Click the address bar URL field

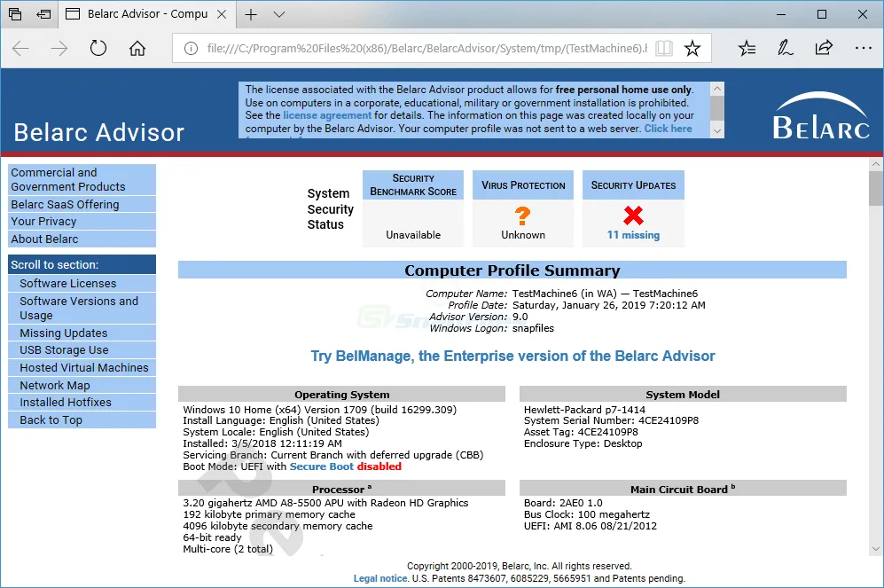(x=426, y=49)
